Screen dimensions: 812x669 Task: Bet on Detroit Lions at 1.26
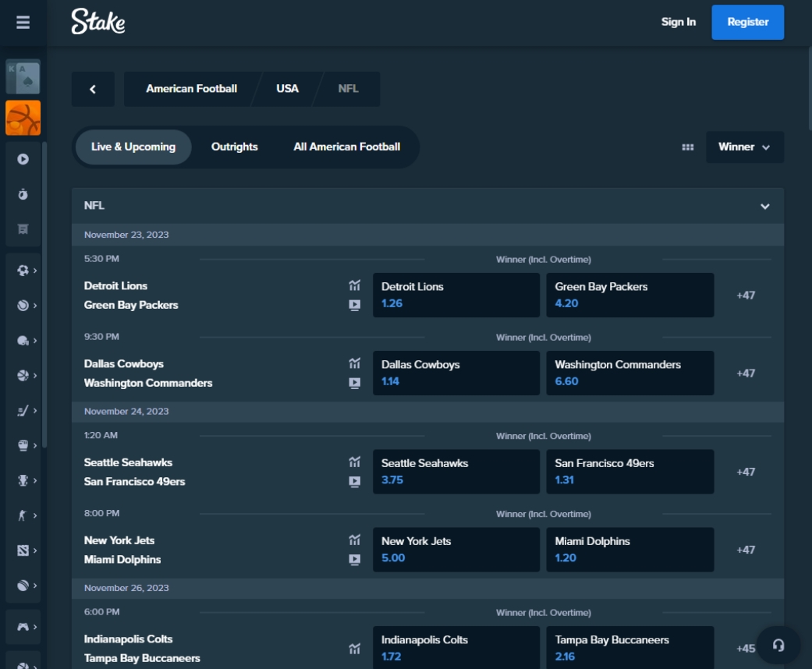click(456, 296)
